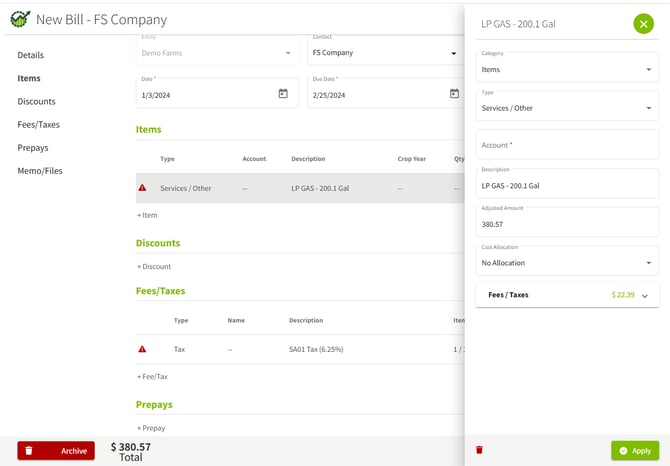Click the Adjusted Amount field
The width and height of the screenshot is (670, 466).
(566, 222)
